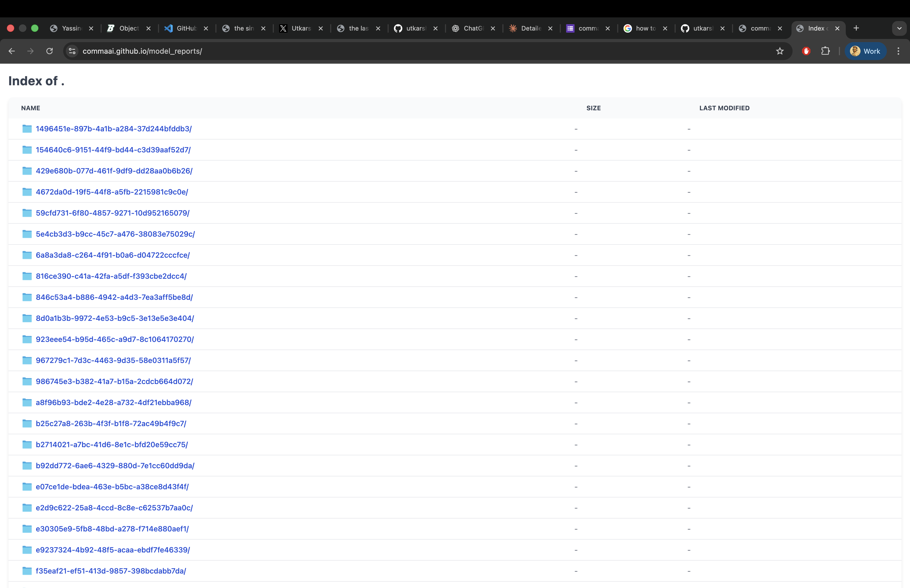Viewport: 910px width, 588px height.
Task: Click the 'Index of .' heading
Action: point(36,81)
